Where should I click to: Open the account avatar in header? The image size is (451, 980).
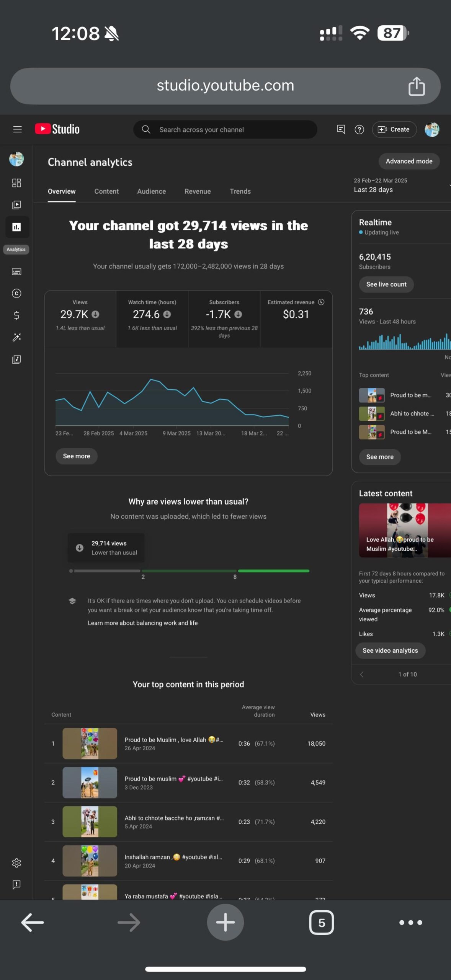pos(432,129)
